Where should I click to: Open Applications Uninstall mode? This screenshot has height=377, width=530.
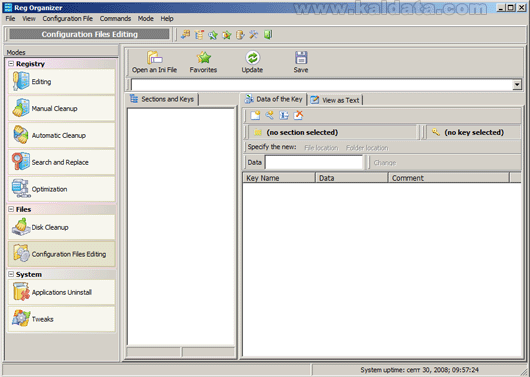click(62, 292)
